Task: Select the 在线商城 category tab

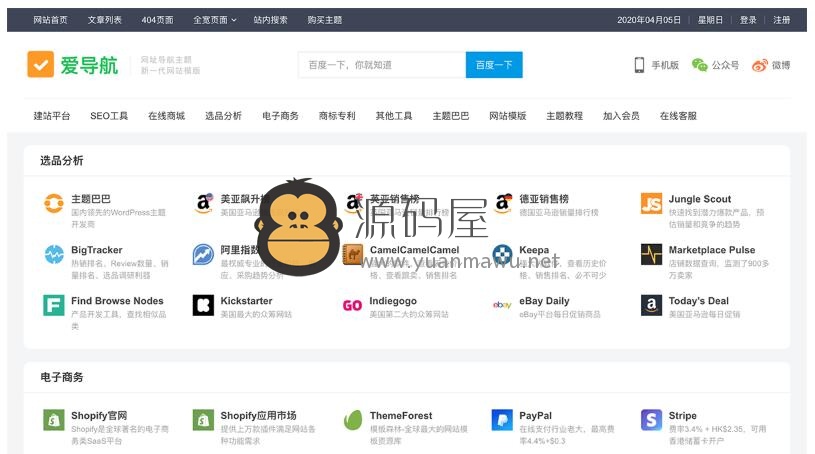Action: pos(166,115)
